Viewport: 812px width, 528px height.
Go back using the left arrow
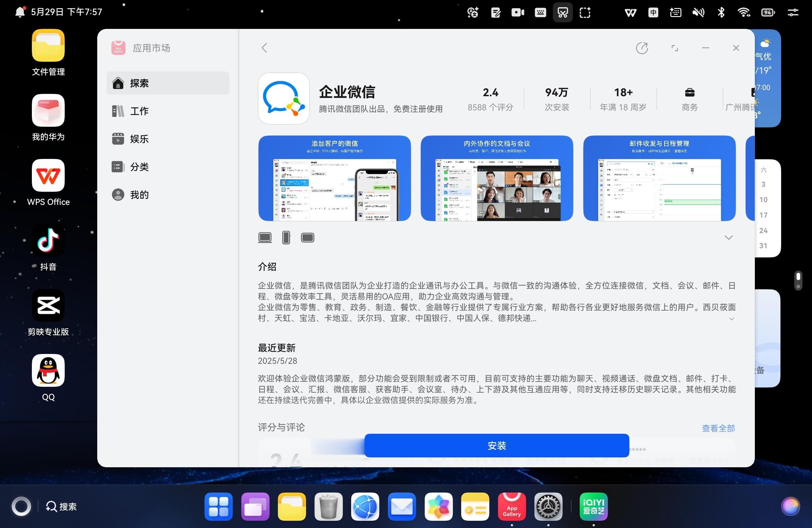click(264, 48)
